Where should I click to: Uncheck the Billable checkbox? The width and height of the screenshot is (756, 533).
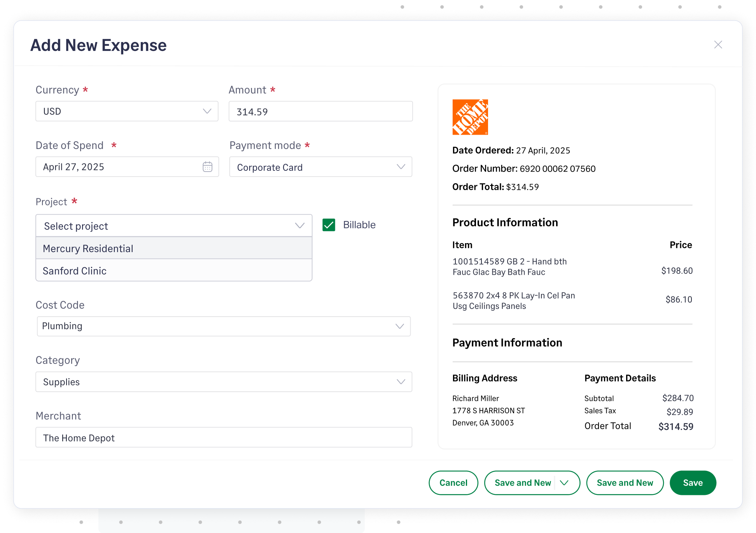tap(329, 225)
